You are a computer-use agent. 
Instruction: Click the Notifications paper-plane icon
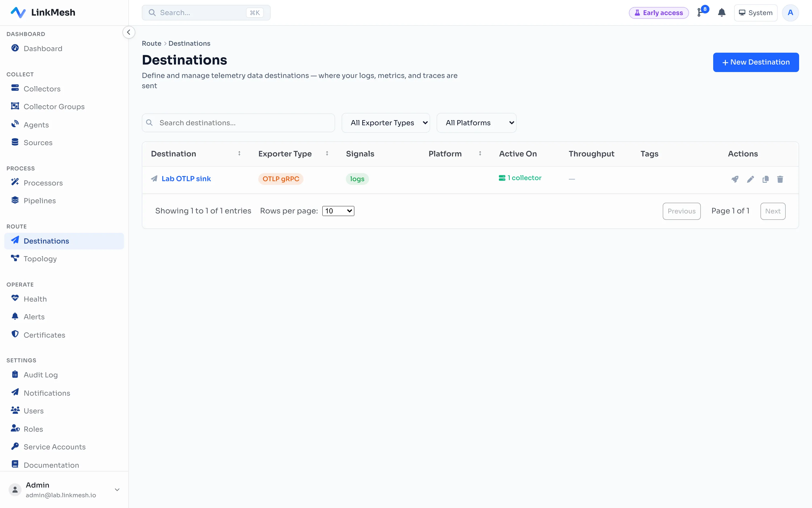click(x=15, y=392)
